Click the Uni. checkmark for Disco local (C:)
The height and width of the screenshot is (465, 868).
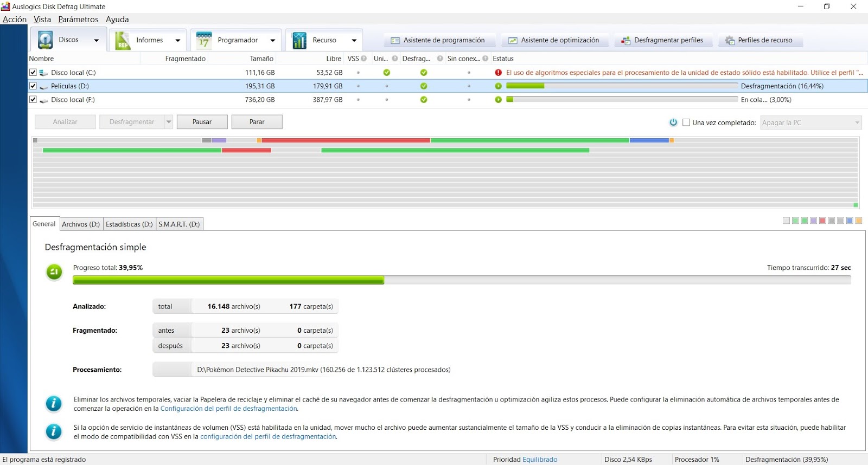click(387, 73)
